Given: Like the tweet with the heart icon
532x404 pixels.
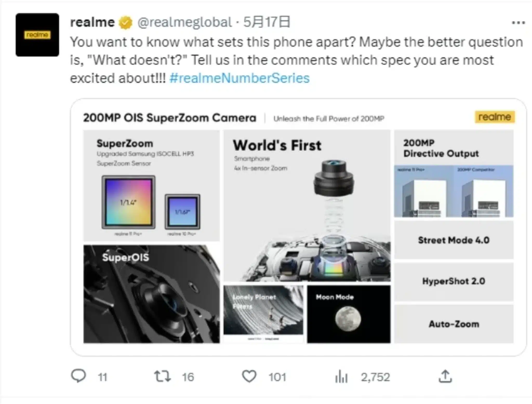Looking at the screenshot, I should [249, 376].
